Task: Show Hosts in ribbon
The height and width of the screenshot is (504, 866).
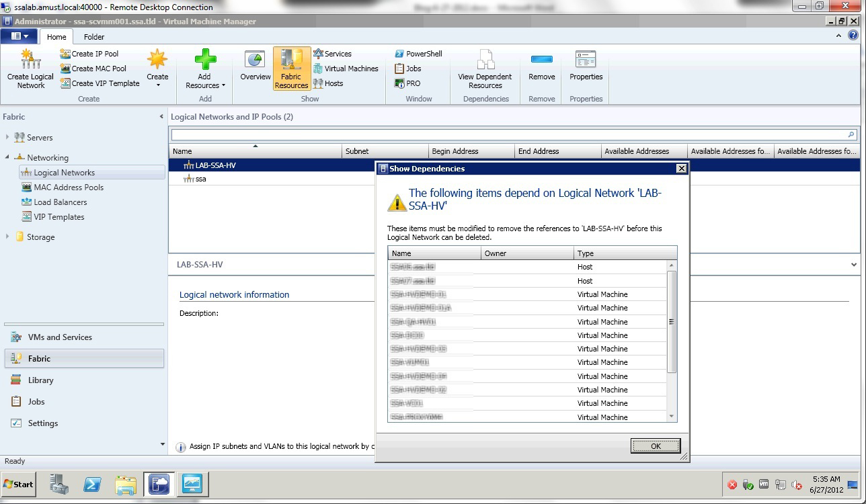Action: tap(328, 83)
